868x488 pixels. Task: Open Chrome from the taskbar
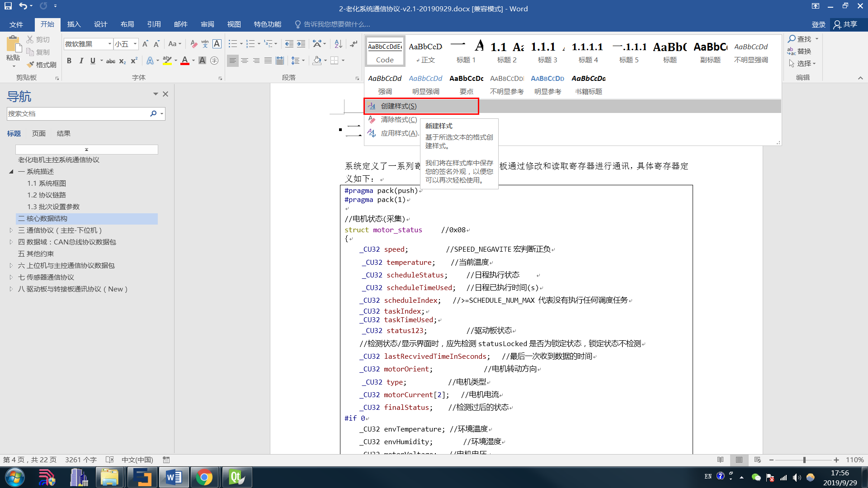(204, 477)
